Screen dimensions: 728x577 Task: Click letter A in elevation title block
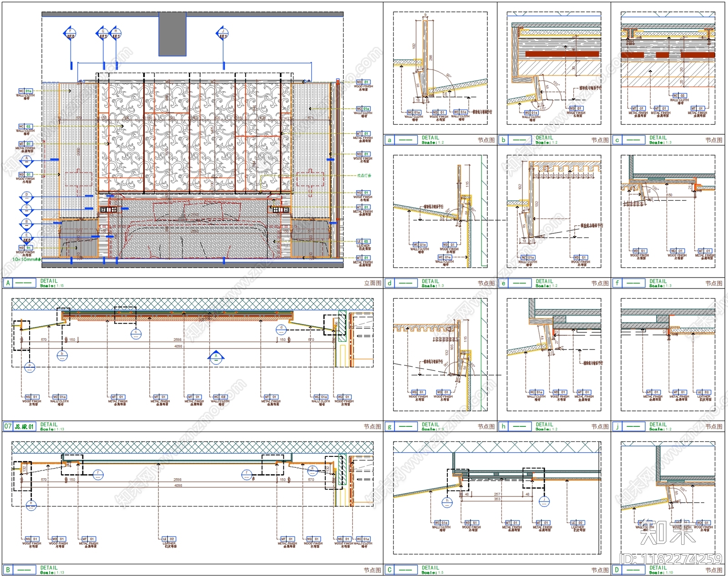tap(8, 283)
